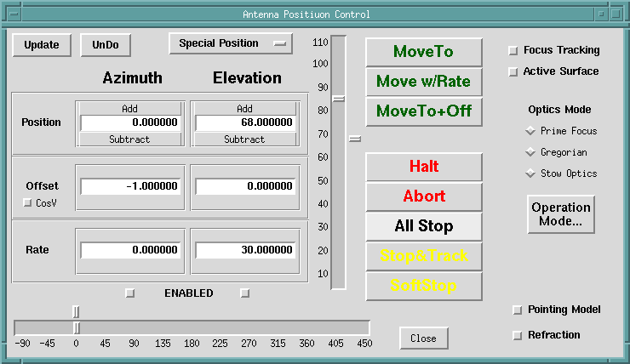
Task: Click the red Abort button
Action: pyautogui.click(x=424, y=196)
